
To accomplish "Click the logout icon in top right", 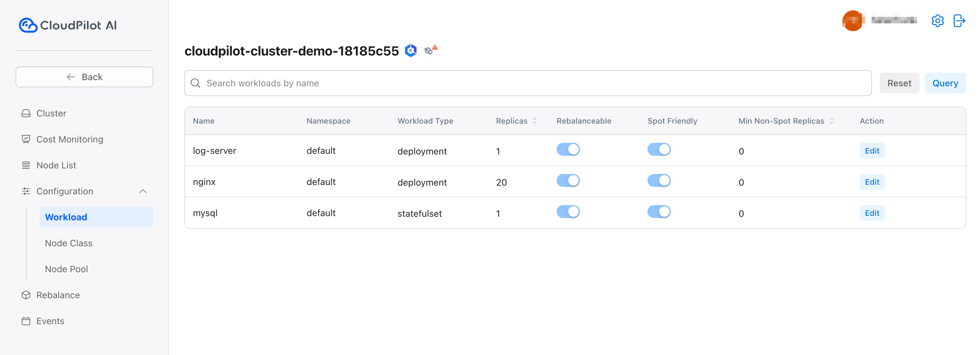I will pyautogui.click(x=959, y=21).
